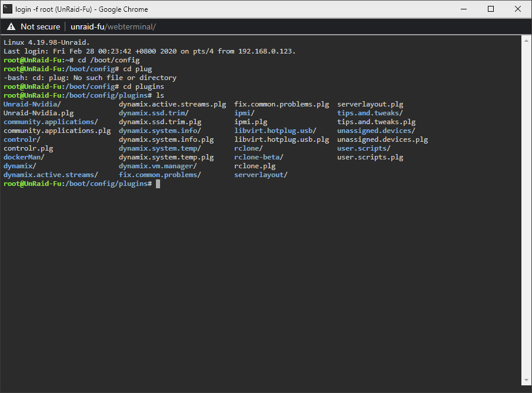532x393 pixels.
Task: Click the terminal vertical scrollbar track
Action: pos(526,210)
